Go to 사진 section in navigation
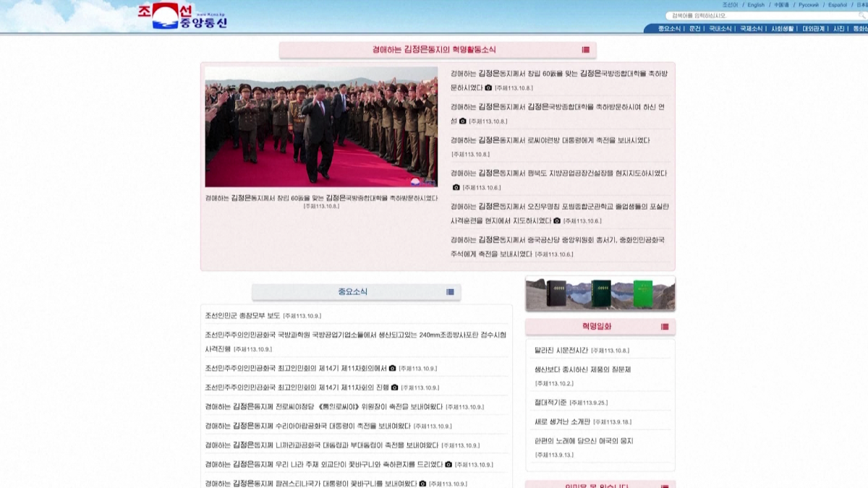 tap(839, 29)
